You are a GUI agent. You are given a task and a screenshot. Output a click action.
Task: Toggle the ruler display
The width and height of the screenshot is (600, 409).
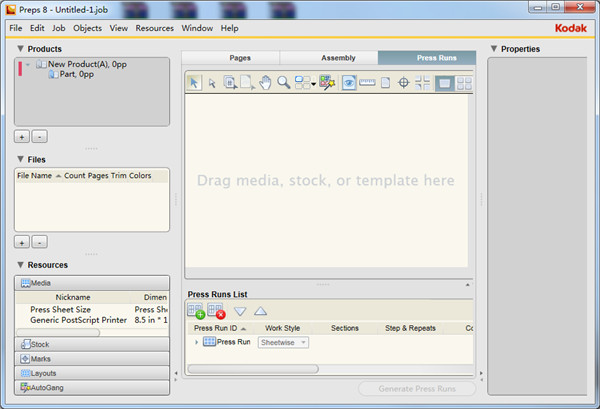(367, 82)
